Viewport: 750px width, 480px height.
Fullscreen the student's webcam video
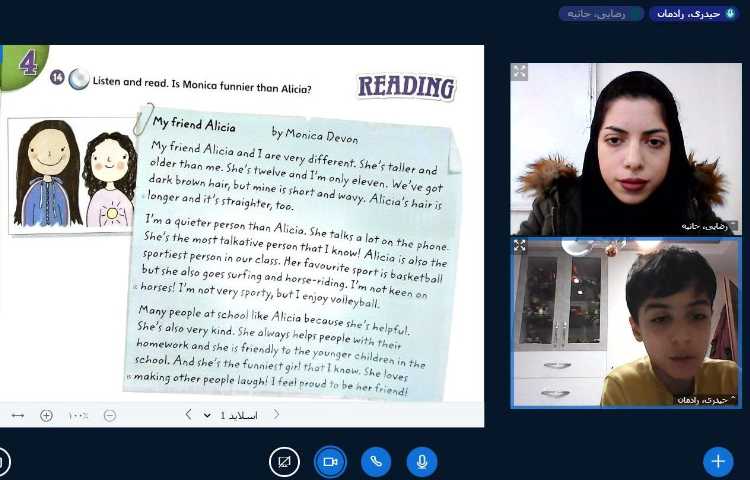coord(520,245)
